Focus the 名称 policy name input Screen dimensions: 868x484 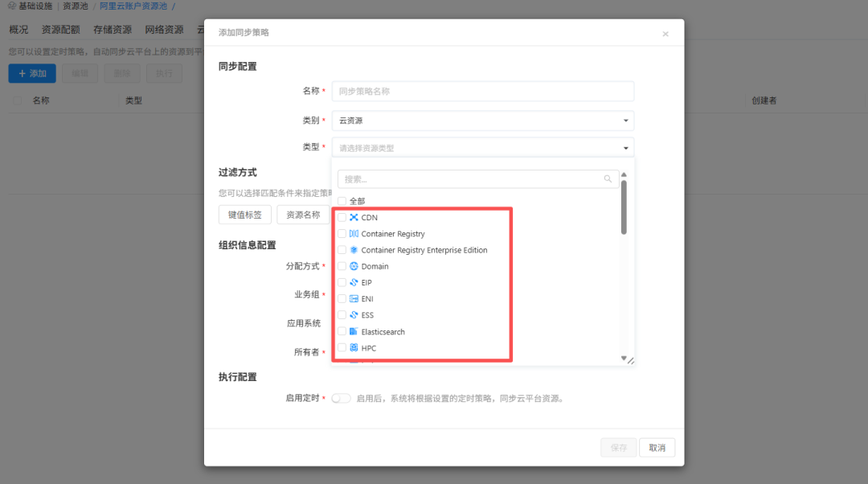(x=482, y=92)
